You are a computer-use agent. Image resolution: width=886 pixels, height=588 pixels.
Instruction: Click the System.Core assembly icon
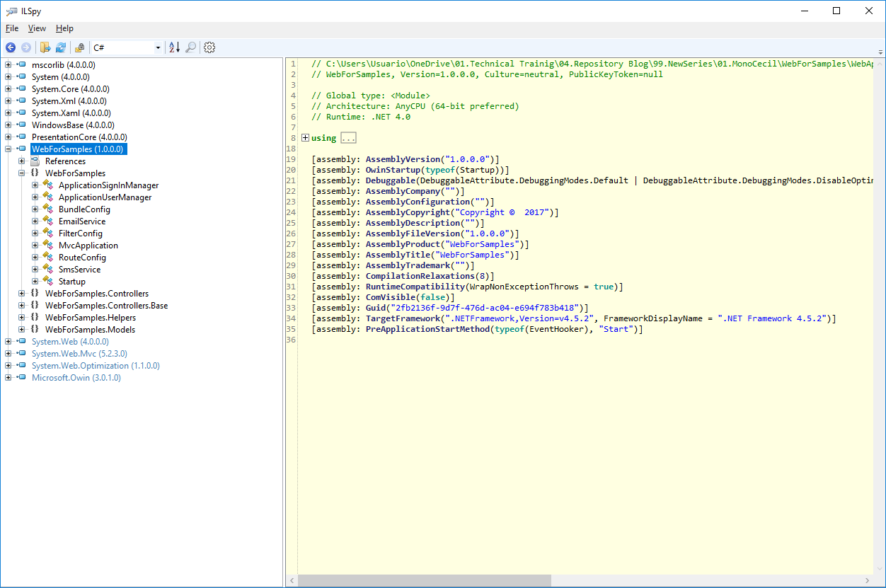click(x=21, y=89)
